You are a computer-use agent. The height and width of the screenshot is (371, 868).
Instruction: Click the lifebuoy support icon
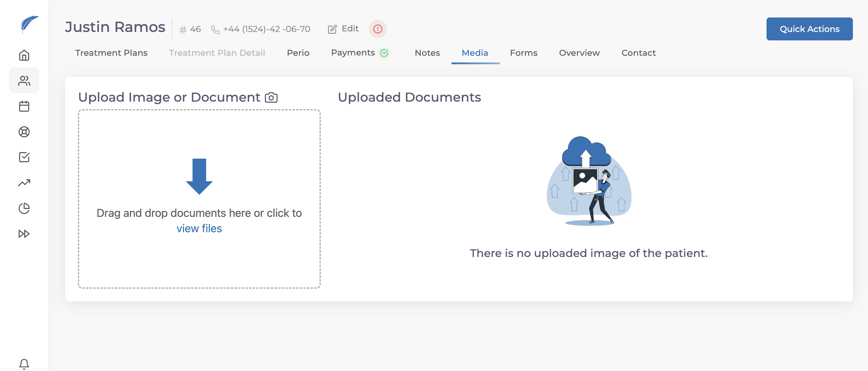(x=24, y=132)
